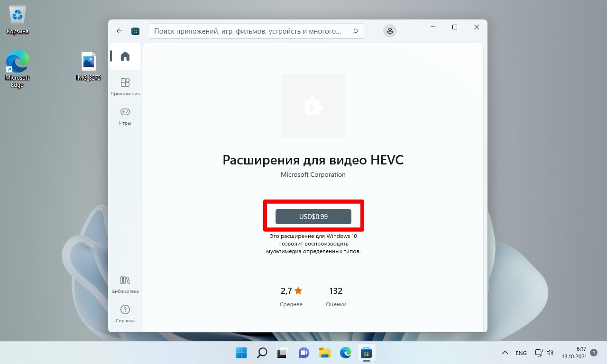Open the Приложения section in sidebar
Viewport: 607px width, 364px height.
(125, 87)
